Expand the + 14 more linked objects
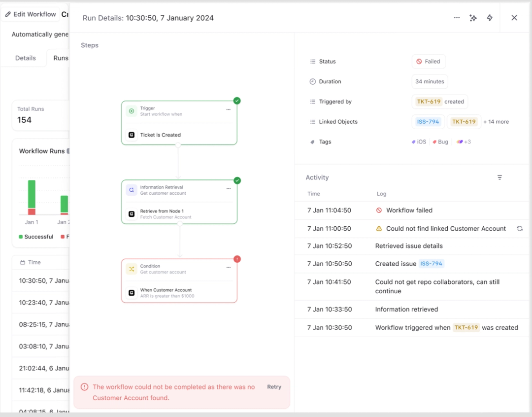This screenshot has height=417, width=532. pos(496,122)
